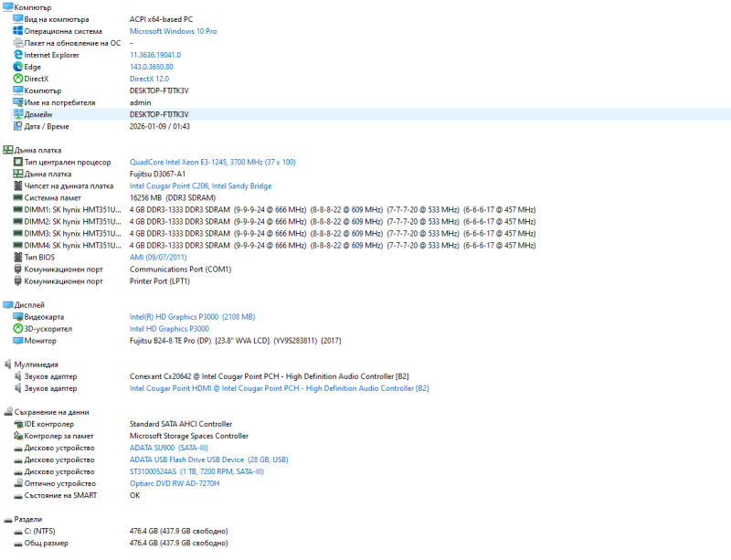
Task: Select the Съхранение на данни section header
Action: [51, 412]
